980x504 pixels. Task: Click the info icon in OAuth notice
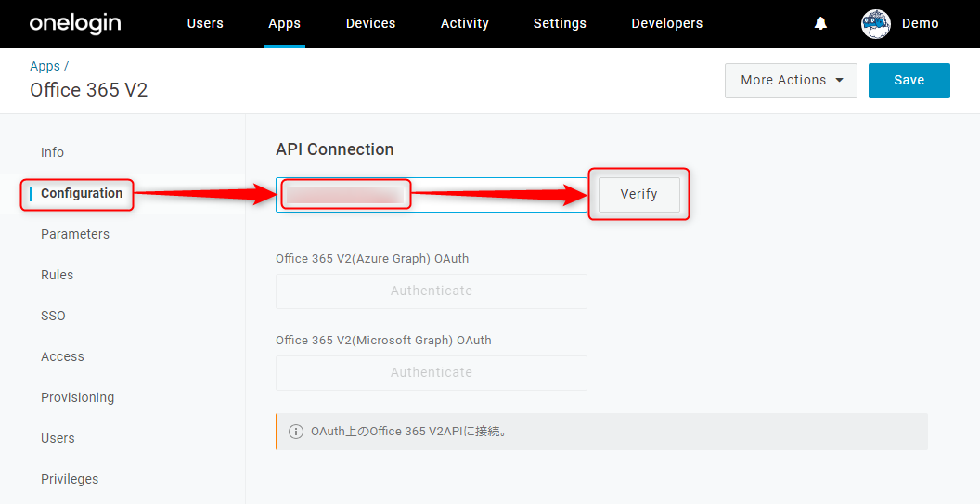pos(296,432)
